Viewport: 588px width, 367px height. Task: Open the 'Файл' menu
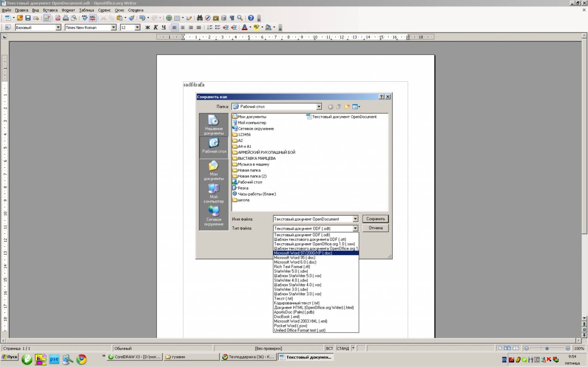(6, 10)
